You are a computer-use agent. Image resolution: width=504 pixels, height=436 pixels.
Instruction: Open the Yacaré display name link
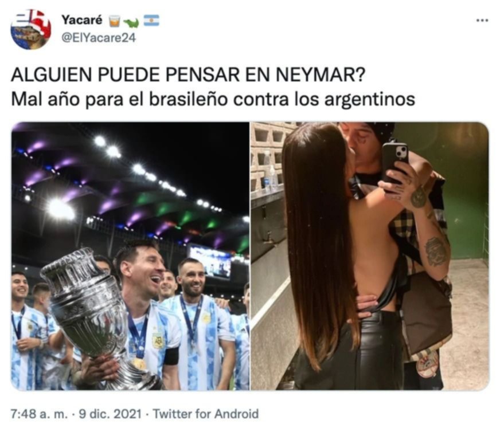(x=81, y=20)
